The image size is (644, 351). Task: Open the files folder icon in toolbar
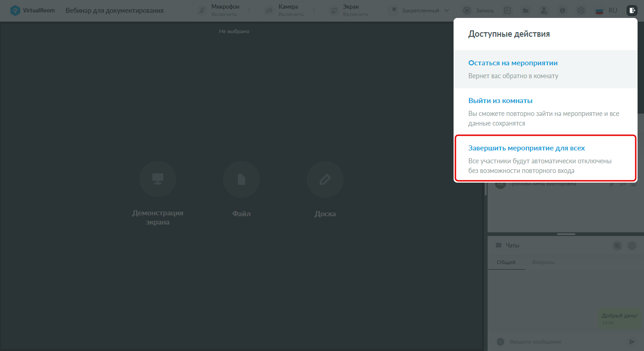(526, 11)
